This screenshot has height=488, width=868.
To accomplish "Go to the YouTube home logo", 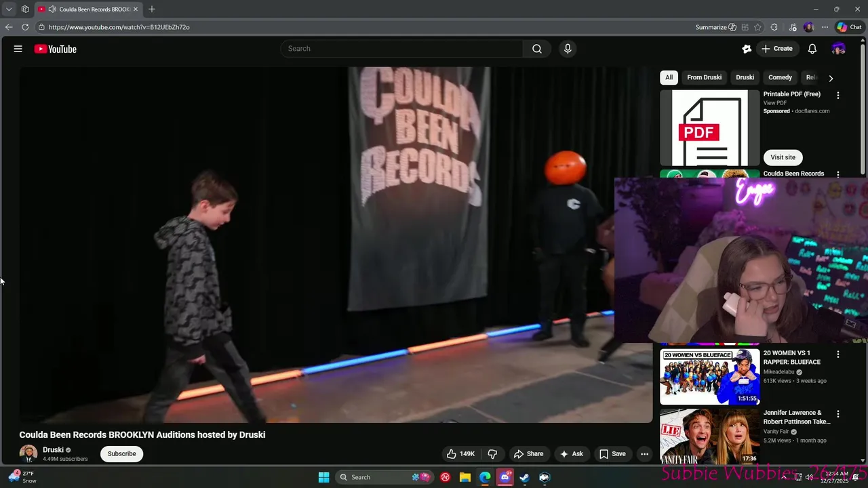I will pyautogui.click(x=56, y=49).
